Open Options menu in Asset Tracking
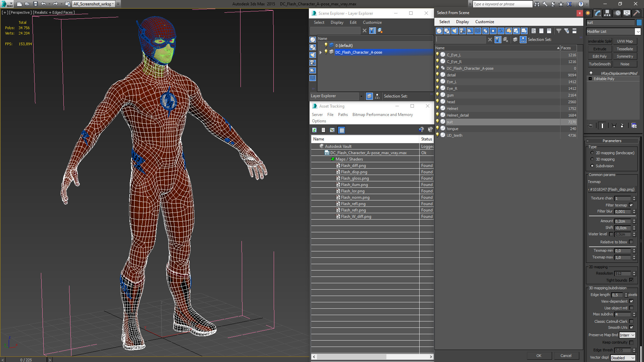 point(319,121)
